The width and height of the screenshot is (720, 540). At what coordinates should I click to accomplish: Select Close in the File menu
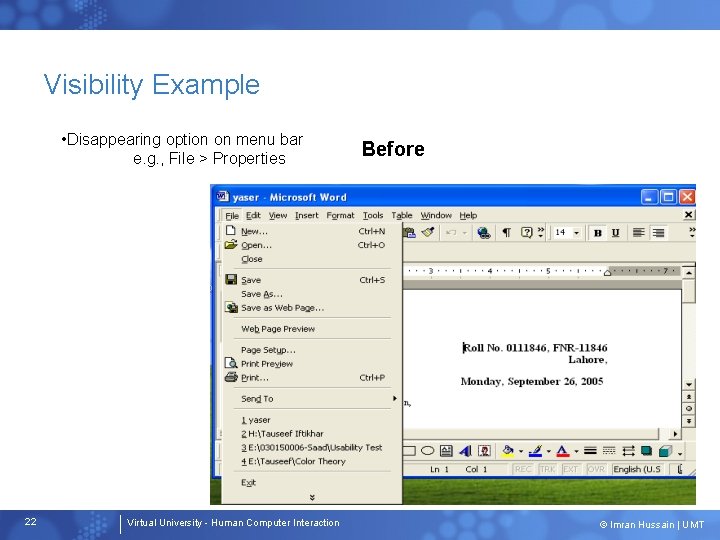point(312,259)
